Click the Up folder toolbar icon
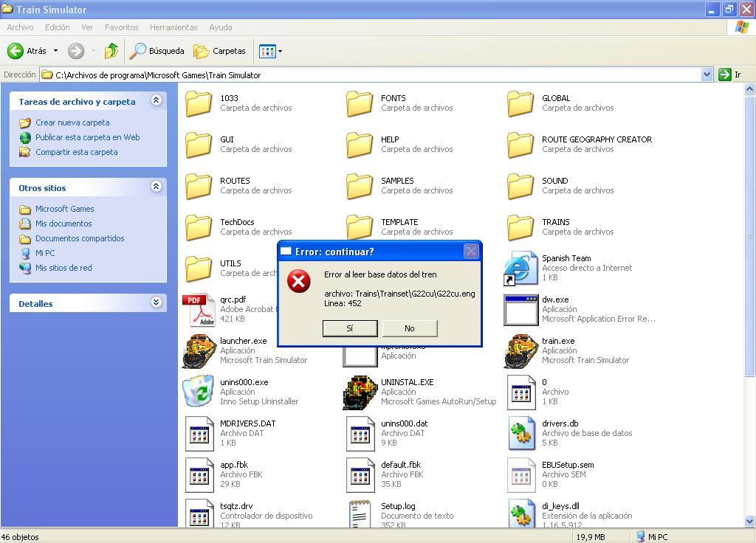Screen dimensions: 756x543 (x=111, y=51)
